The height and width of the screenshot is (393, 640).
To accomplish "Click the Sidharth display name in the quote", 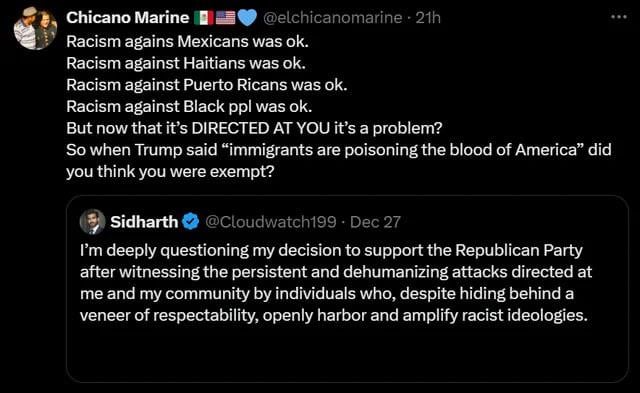I will coord(144,222).
